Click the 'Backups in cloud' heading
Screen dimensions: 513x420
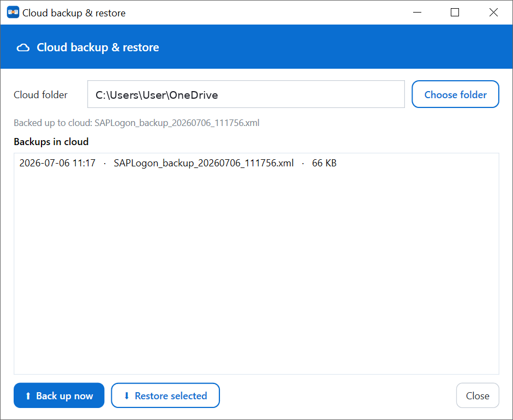51,142
